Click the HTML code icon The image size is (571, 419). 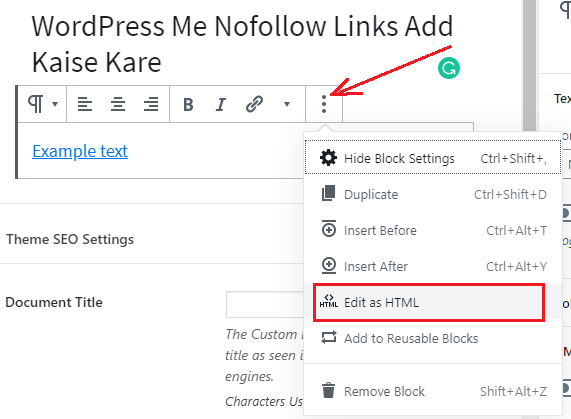coord(329,301)
